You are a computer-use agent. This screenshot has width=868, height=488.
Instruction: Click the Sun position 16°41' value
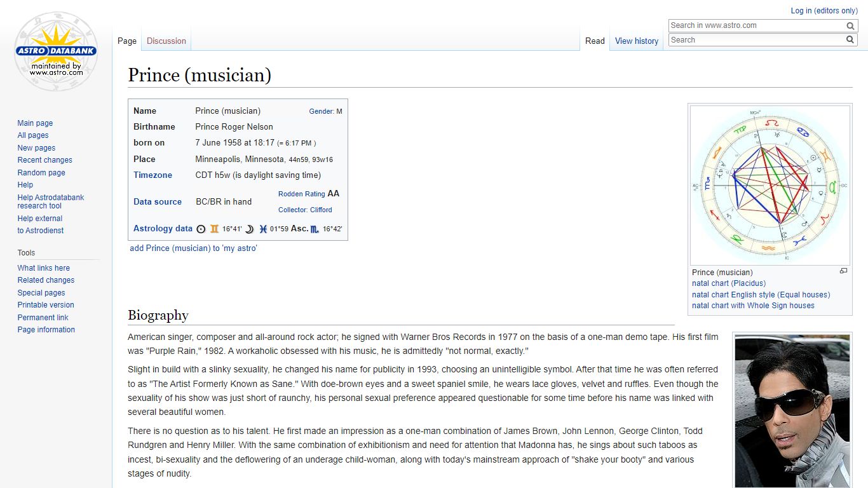[x=232, y=229]
